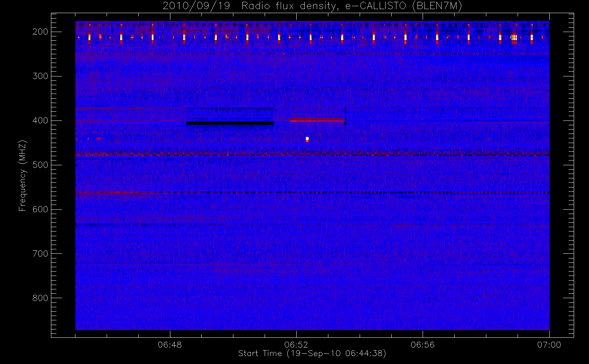The width and height of the screenshot is (589, 364).
Task: Click the 'Start Time (19-Sep-10 06:44:38)' axis label
Action: pyautogui.click(x=312, y=353)
